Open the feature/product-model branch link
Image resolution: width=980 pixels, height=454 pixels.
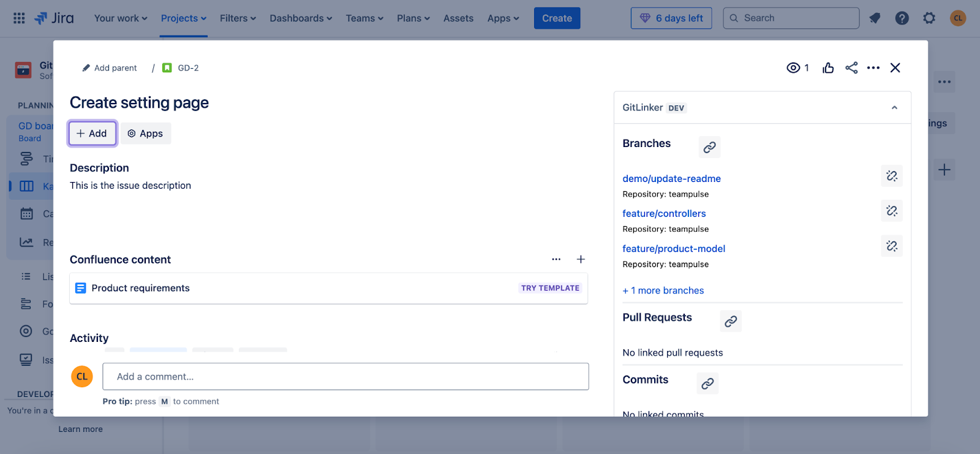(x=674, y=249)
